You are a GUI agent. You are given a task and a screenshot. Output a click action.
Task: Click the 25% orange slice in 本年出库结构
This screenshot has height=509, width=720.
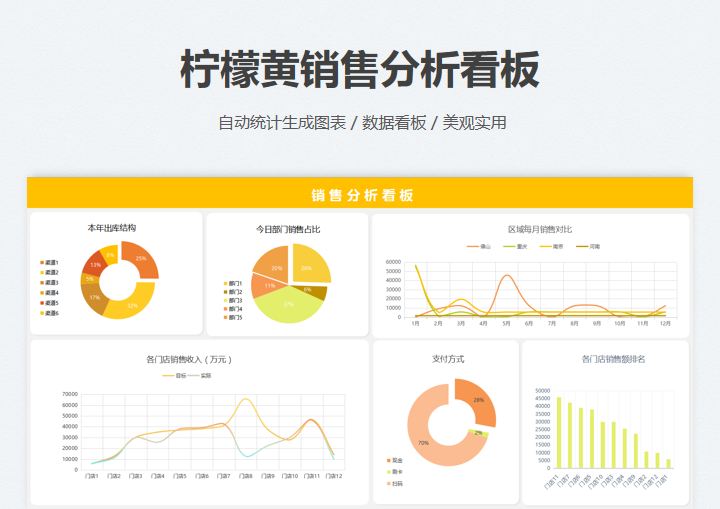pyautogui.click(x=141, y=259)
